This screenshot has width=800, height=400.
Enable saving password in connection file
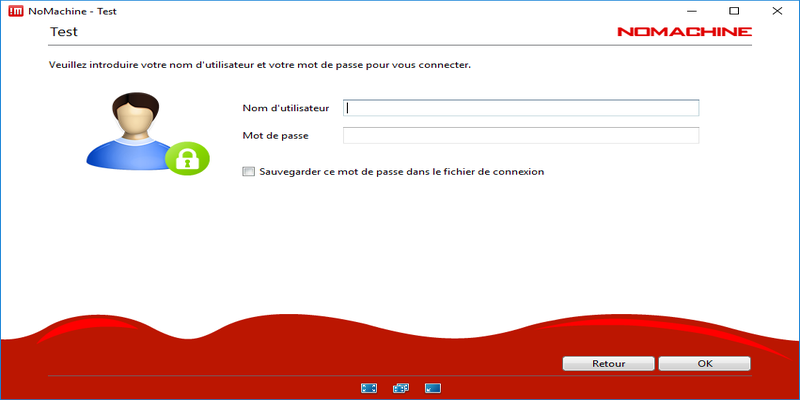click(x=248, y=172)
